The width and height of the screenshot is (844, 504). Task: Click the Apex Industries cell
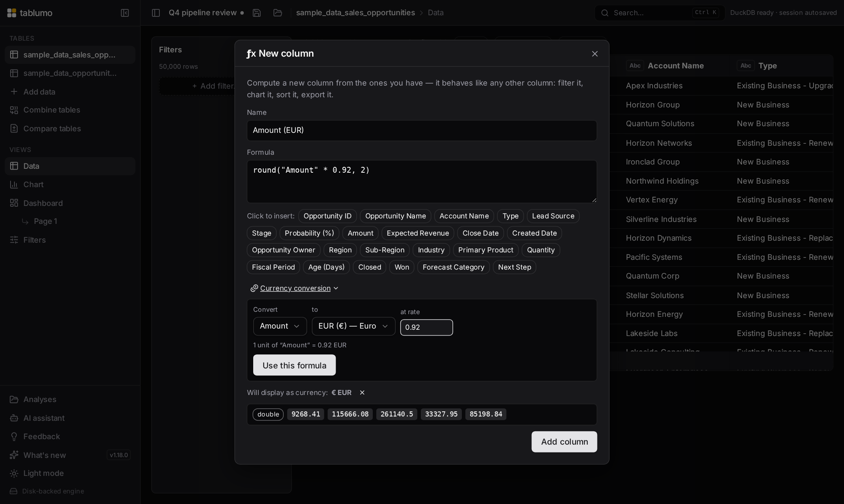[x=654, y=86]
